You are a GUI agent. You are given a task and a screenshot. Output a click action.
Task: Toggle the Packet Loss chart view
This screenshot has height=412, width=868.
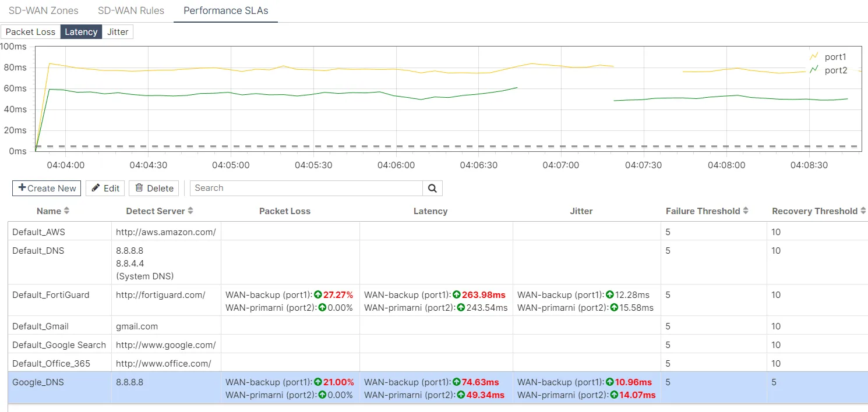click(30, 31)
